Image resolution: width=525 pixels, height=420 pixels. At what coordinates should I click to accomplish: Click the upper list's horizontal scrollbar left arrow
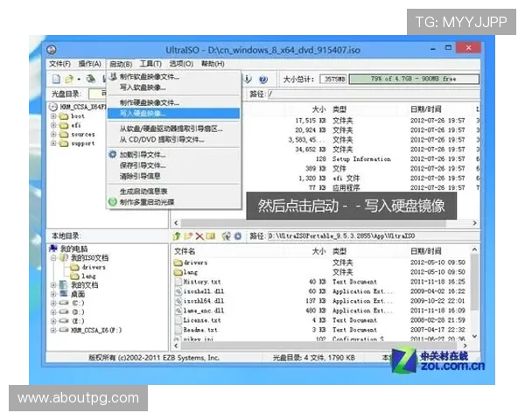(176, 223)
